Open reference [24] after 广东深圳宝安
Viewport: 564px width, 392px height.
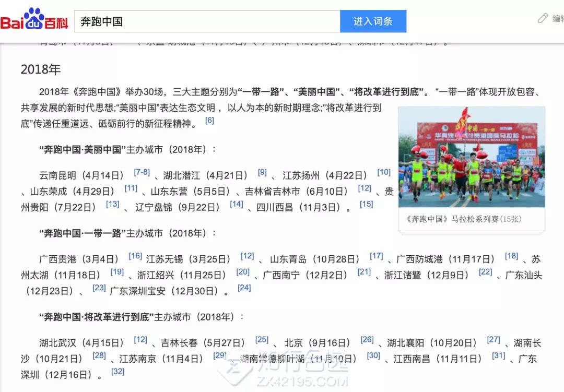[244, 288]
